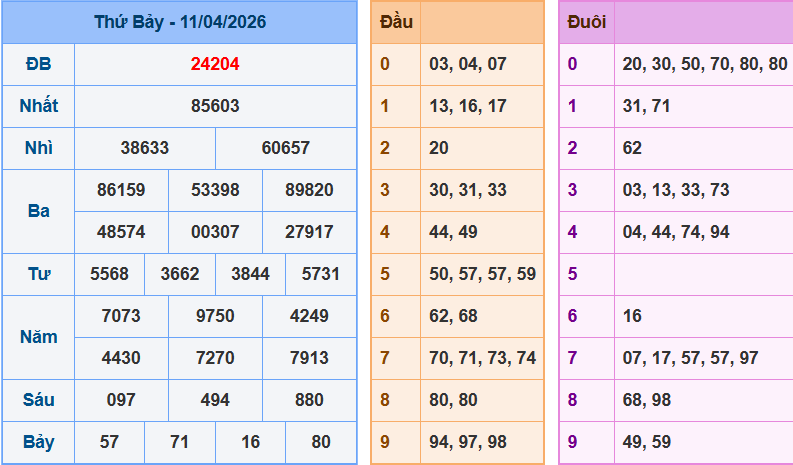Click the Nhì prize number 38633

[145, 148]
